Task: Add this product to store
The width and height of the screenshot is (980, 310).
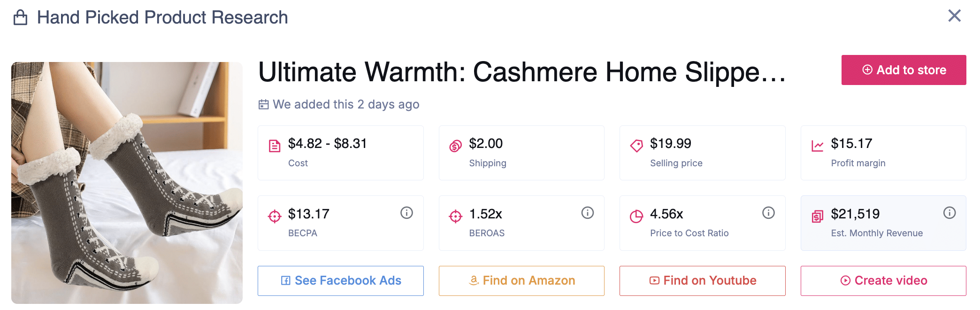Action: pos(903,70)
